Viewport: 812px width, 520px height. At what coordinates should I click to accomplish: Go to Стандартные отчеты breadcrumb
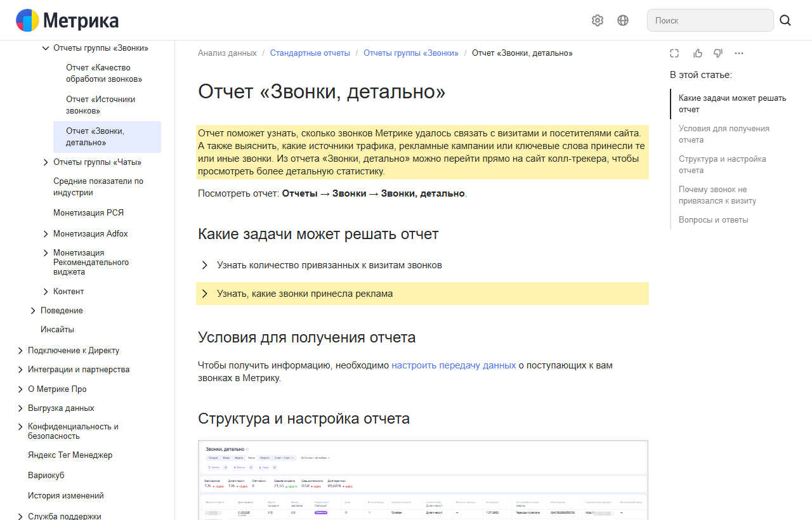click(310, 53)
